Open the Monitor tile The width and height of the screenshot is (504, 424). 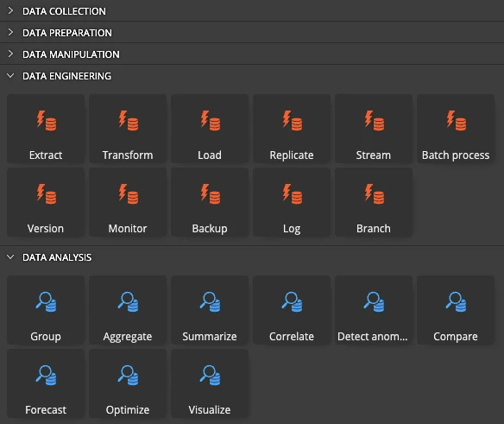(128, 202)
